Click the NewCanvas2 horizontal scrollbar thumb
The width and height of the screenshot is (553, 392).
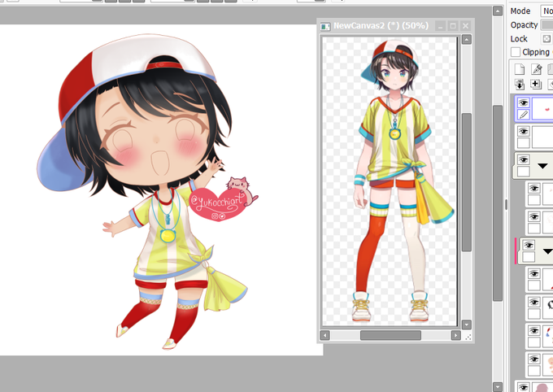[x=390, y=335]
